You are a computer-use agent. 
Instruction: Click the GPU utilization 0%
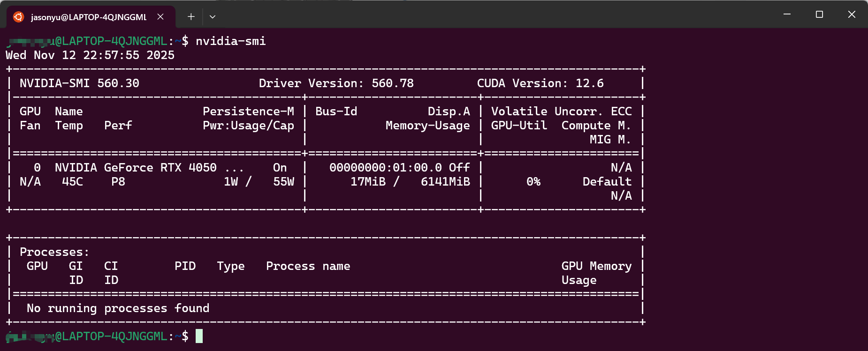click(533, 182)
